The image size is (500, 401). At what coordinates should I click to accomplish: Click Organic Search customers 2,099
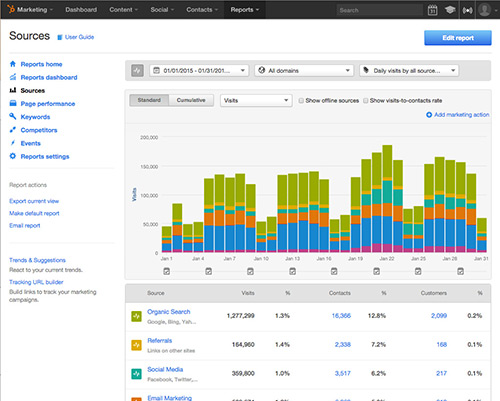pos(439,316)
